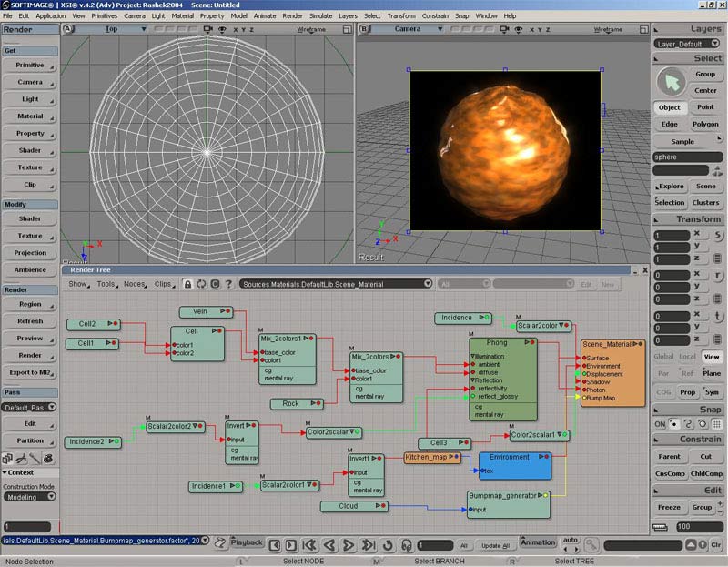Image resolution: width=728 pixels, height=567 pixels.
Task: Play forward using the right arrow icon
Action: [349, 545]
